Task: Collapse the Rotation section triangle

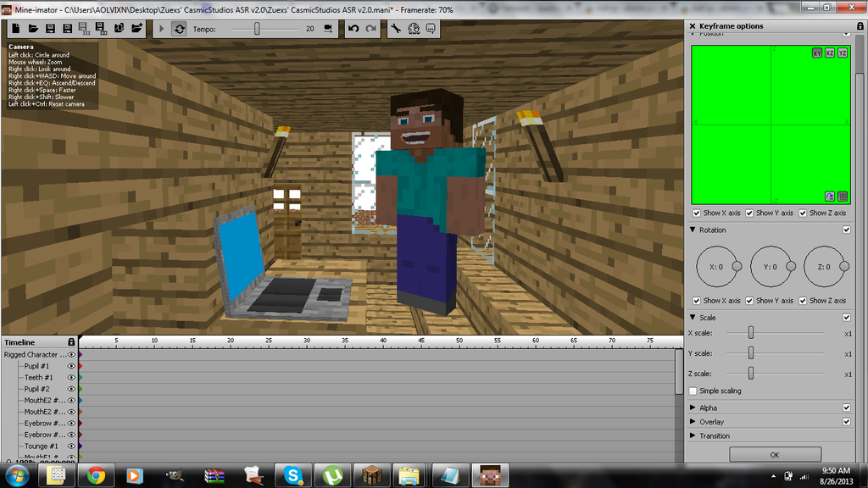Action: click(693, 230)
